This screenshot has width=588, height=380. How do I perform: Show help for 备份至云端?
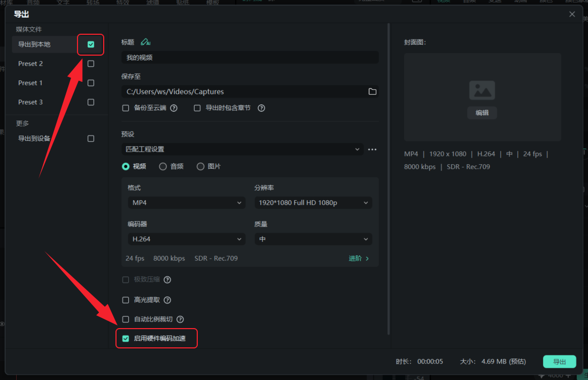click(x=174, y=108)
